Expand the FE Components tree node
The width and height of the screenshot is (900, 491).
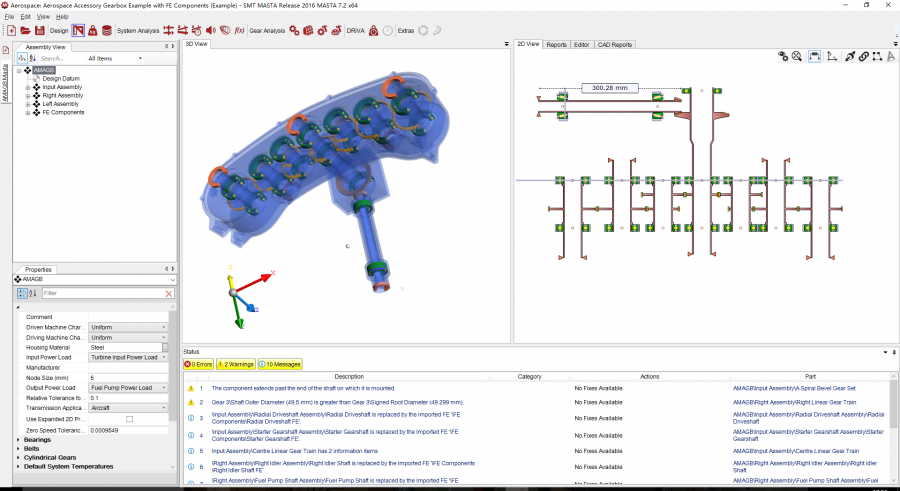pyautogui.click(x=28, y=113)
